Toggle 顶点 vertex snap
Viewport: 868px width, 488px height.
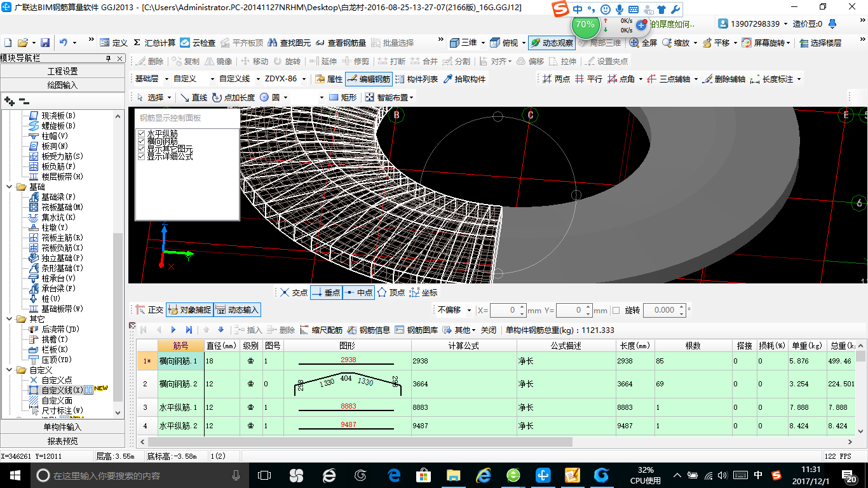(x=391, y=292)
